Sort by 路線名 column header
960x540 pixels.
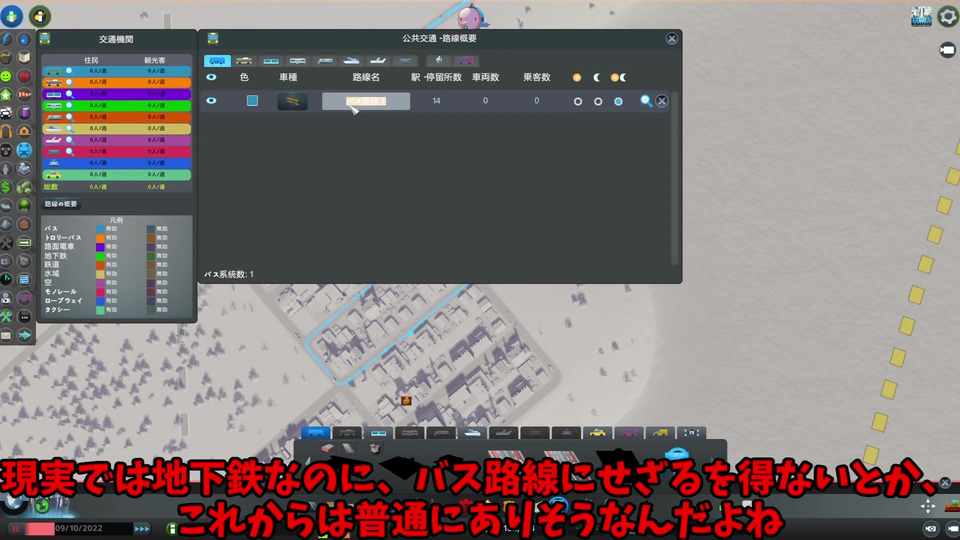pos(366,77)
